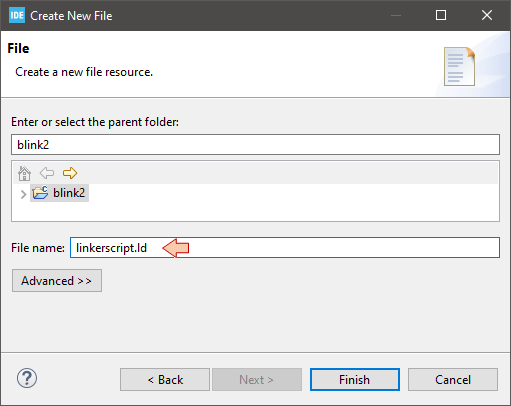The width and height of the screenshot is (511, 406).
Task: Click the blink2 C project folder icon
Action: click(x=40, y=193)
